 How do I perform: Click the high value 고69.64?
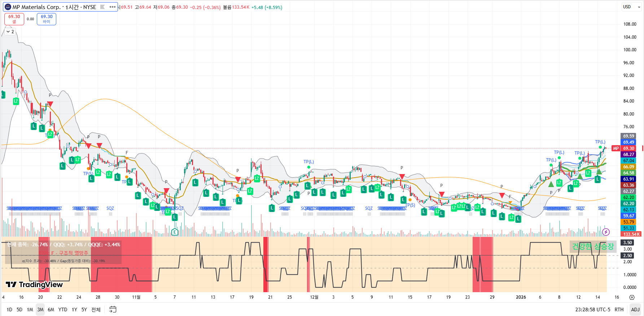143,7
